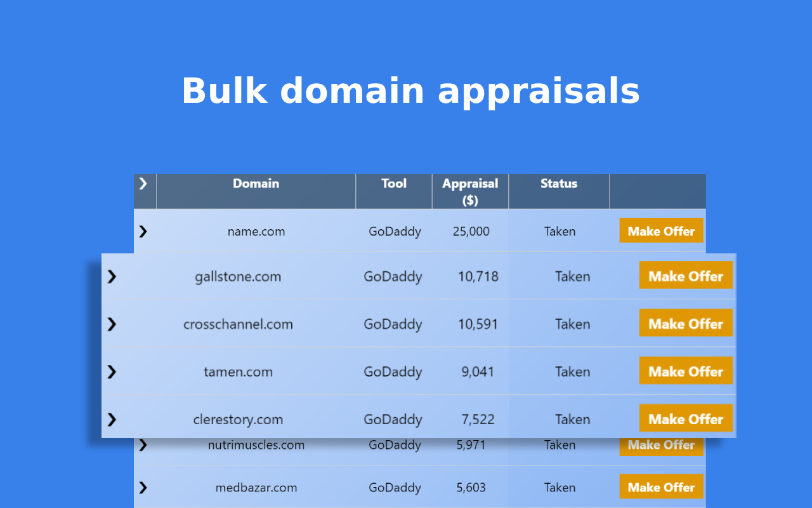Expand the crosschannel.com row chevron
The image size is (812, 508).
[112, 324]
